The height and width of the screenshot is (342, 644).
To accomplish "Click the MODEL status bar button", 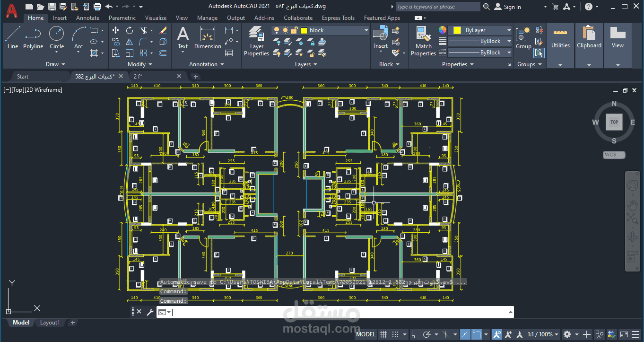I will tap(366, 334).
